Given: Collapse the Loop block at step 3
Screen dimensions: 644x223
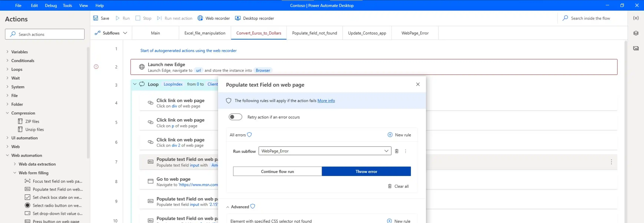Looking at the screenshot, I should [x=135, y=84].
